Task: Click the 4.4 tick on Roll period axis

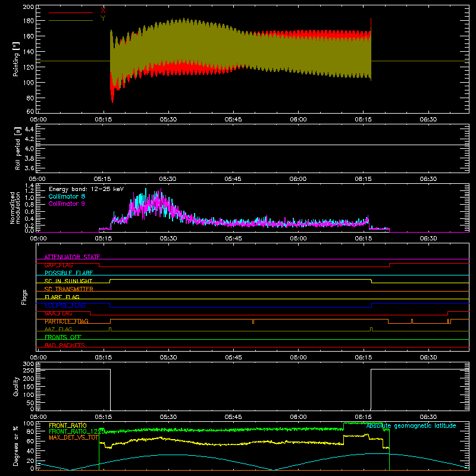Action: tap(29, 129)
